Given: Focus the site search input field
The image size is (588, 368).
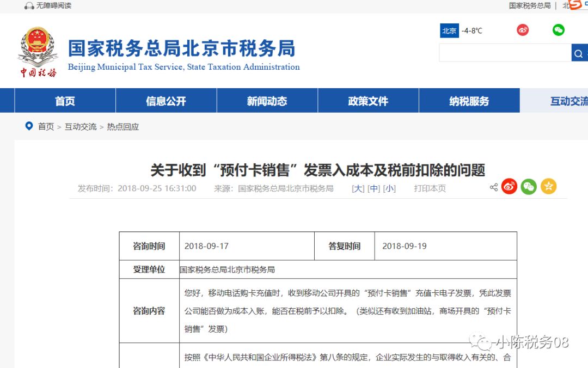Looking at the screenshot, I should [x=505, y=52].
